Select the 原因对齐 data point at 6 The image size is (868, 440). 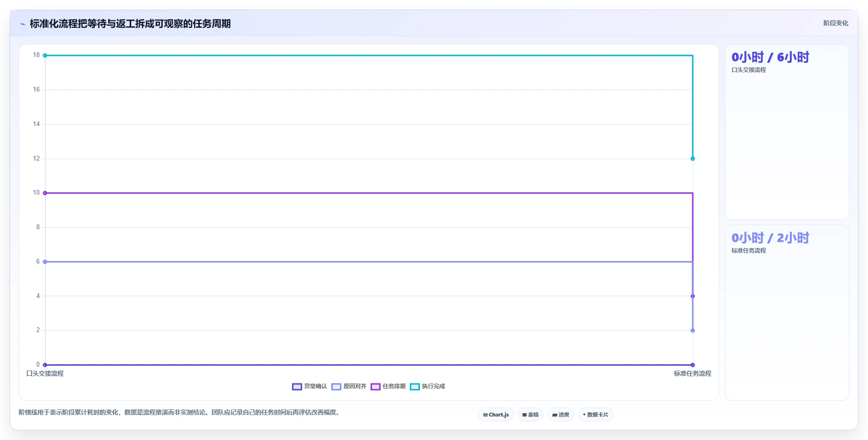pos(45,262)
